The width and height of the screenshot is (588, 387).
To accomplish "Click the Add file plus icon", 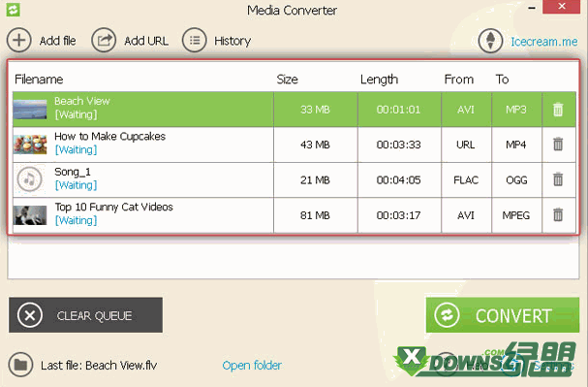I will point(18,40).
